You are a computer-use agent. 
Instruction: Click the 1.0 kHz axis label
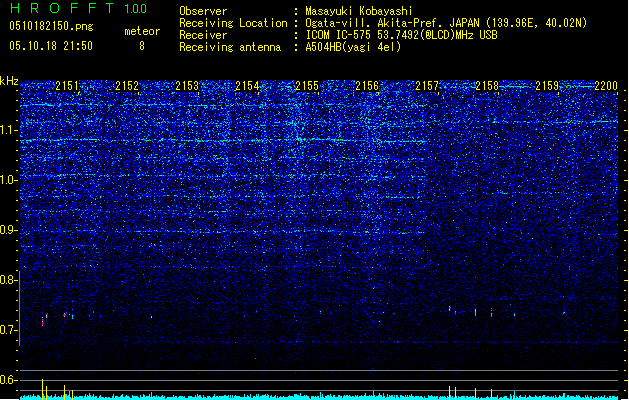tap(9, 180)
